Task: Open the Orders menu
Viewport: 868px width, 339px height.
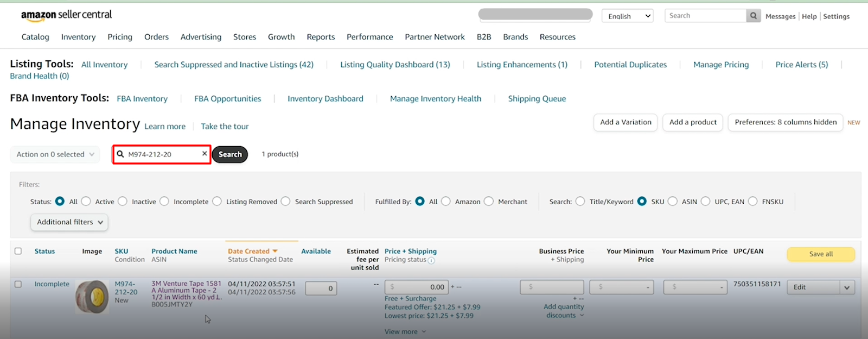Action: [156, 37]
